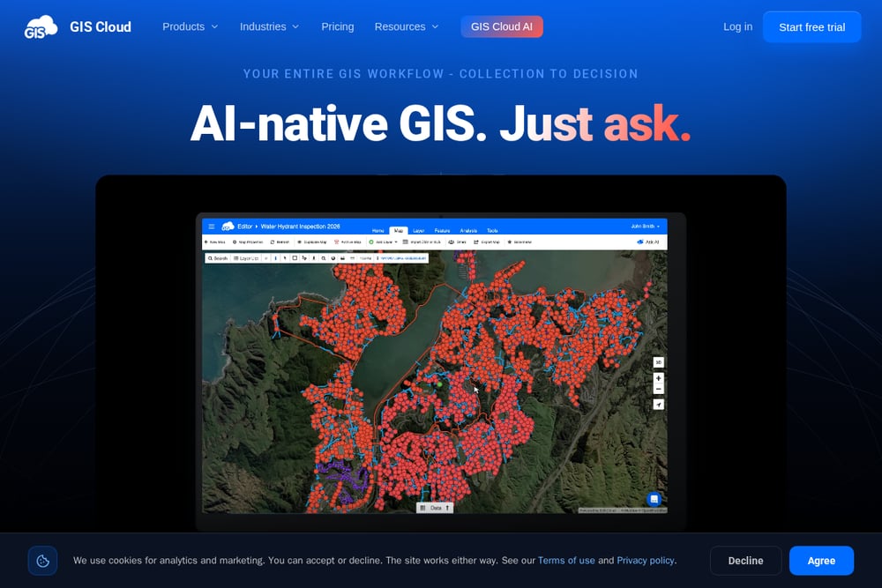Click the Editor breadcrumb label
The height and width of the screenshot is (588, 882).
click(244, 227)
